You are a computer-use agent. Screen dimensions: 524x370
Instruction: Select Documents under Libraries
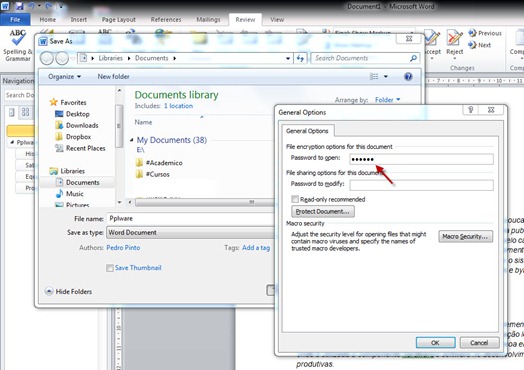[x=83, y=182]
